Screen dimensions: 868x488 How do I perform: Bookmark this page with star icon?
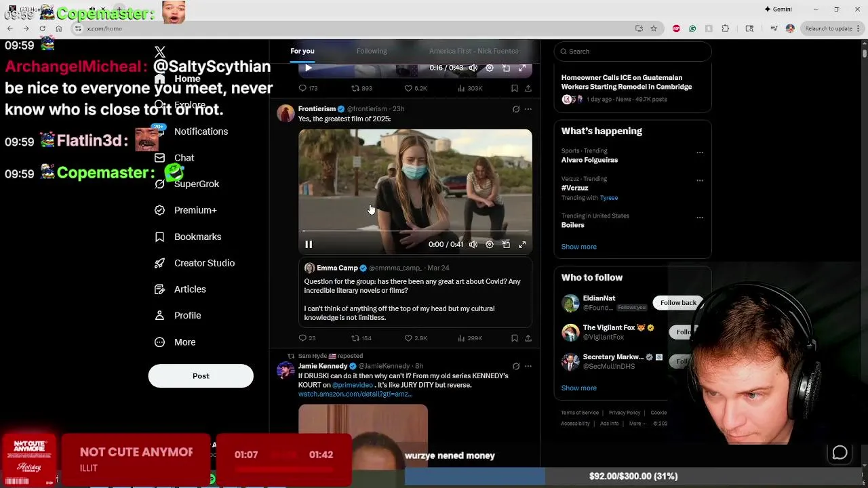click(x=654, y=28)
